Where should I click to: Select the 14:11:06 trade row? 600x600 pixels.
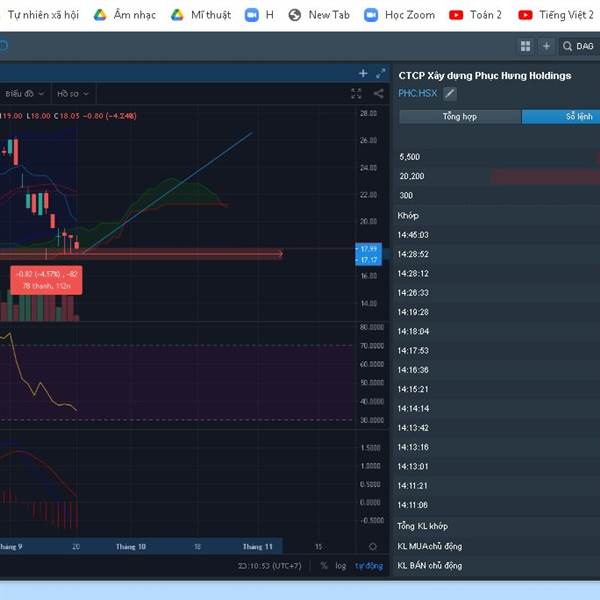pyautogui.click(x=497, y=505)
